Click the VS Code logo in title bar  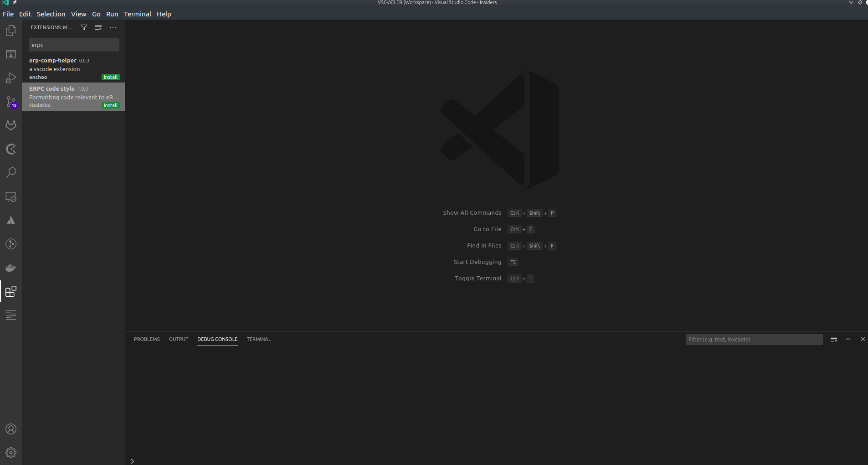tap(5, 2)
